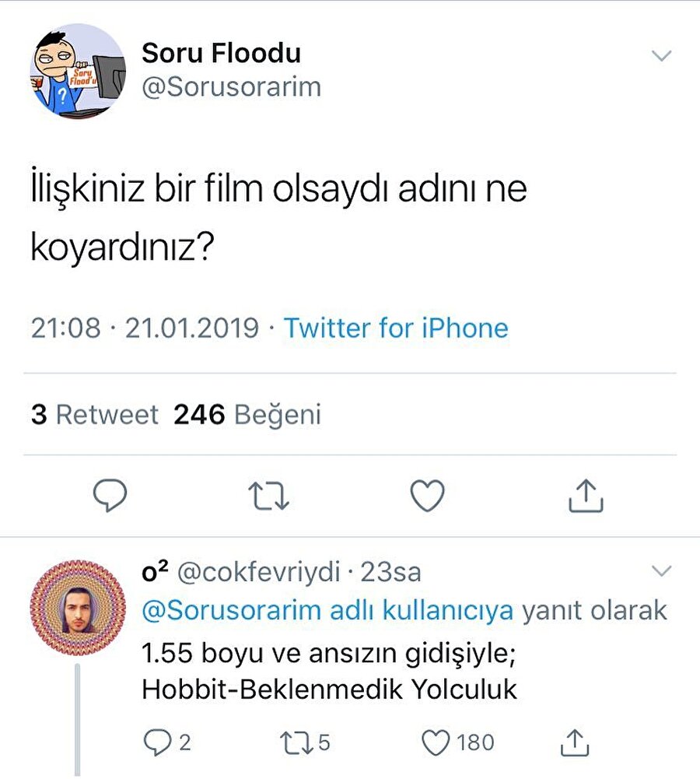Like the main tweet via heart icon
Image resolution: width=700 pixels, height=779 pixels.
[x=427, y=495]
